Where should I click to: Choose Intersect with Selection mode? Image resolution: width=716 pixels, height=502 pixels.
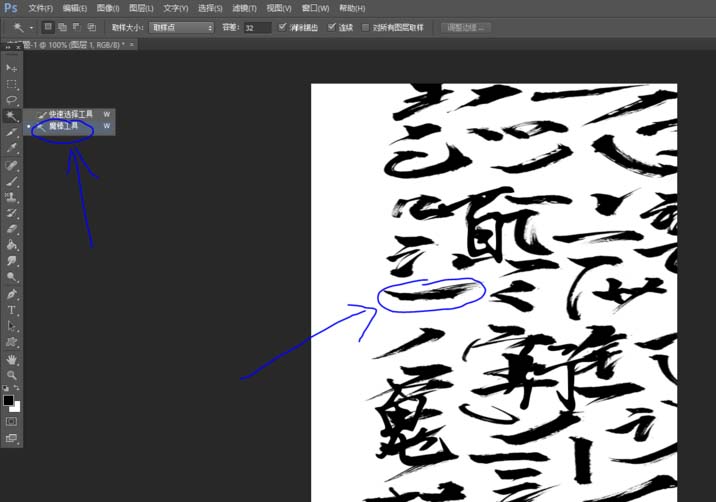pos(92,27)
